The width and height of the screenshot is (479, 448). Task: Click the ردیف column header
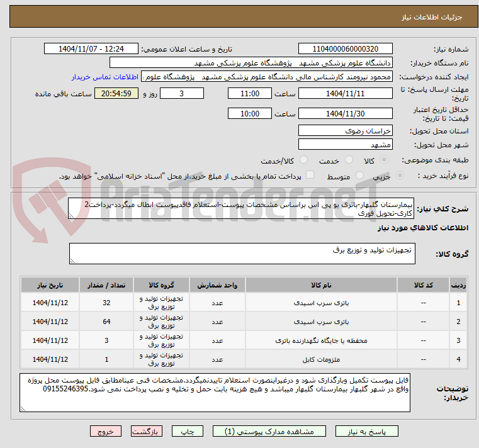coord(458,285)
